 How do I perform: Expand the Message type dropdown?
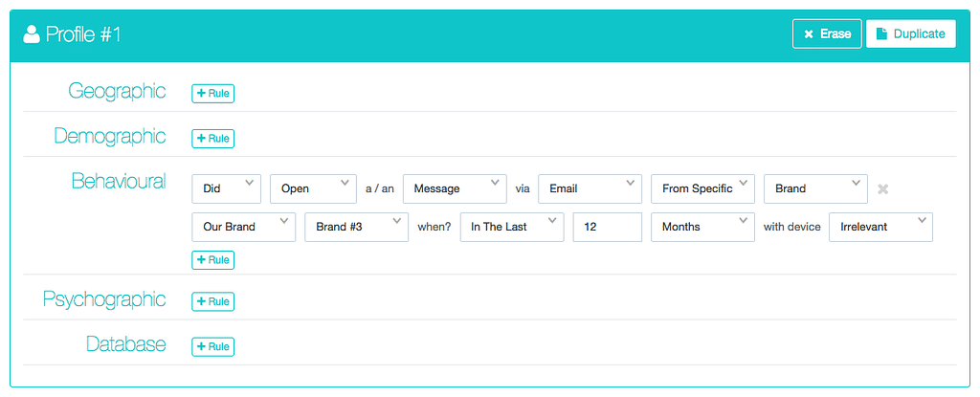pos(455,188)
